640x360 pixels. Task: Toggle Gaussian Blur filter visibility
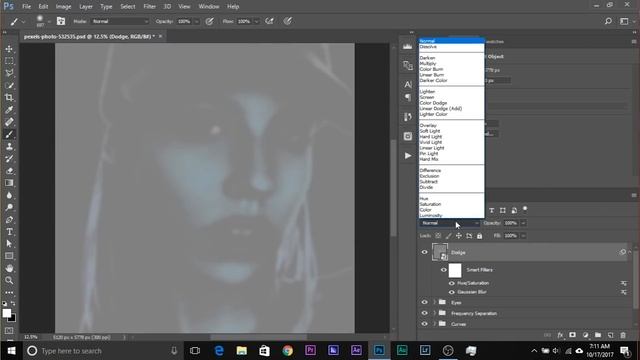[451, 292]
